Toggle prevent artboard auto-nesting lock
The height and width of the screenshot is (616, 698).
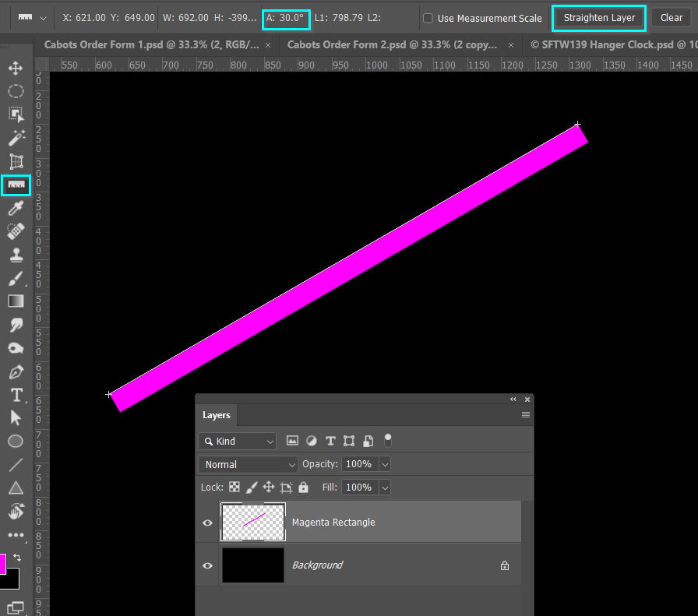pyautogui.click(x=286, y=488)
